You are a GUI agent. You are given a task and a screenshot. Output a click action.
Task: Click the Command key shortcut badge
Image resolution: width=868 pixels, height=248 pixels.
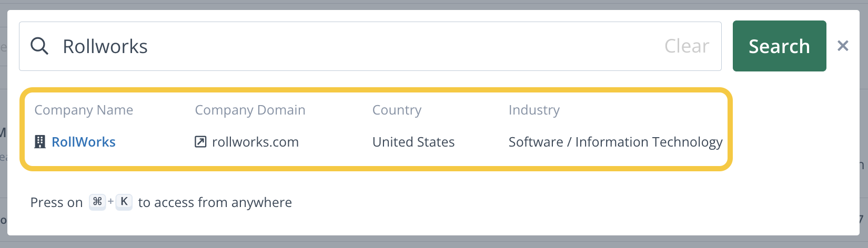97,202
